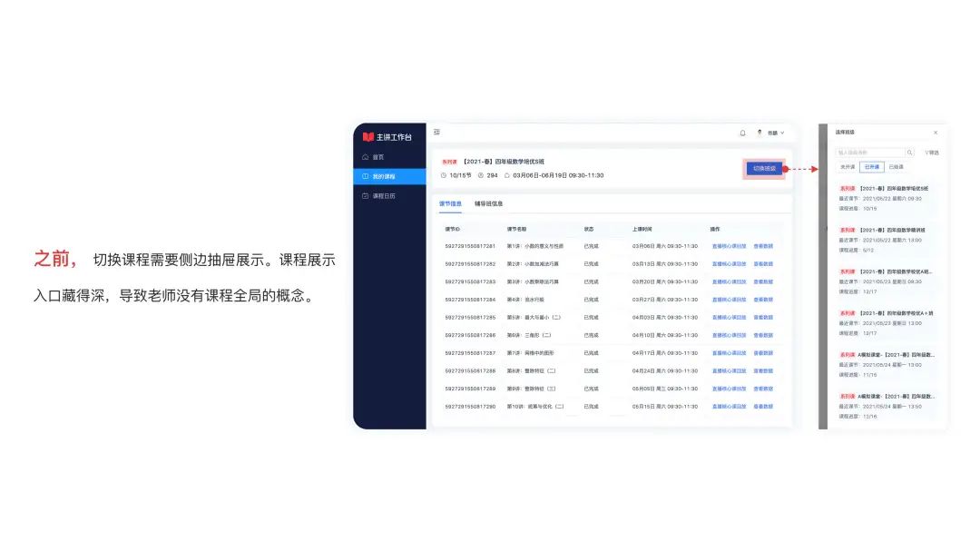Click the 上课时间 column header

642,229
